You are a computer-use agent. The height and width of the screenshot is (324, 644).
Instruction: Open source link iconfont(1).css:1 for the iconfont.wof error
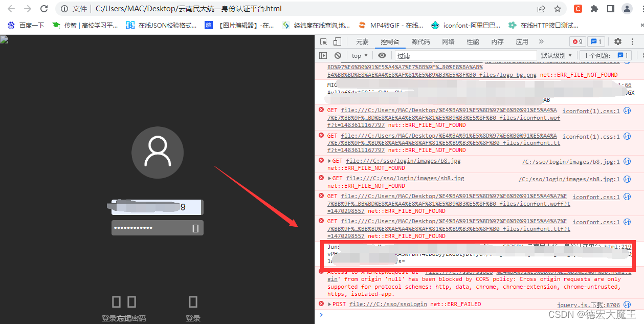tap(591, 111)
